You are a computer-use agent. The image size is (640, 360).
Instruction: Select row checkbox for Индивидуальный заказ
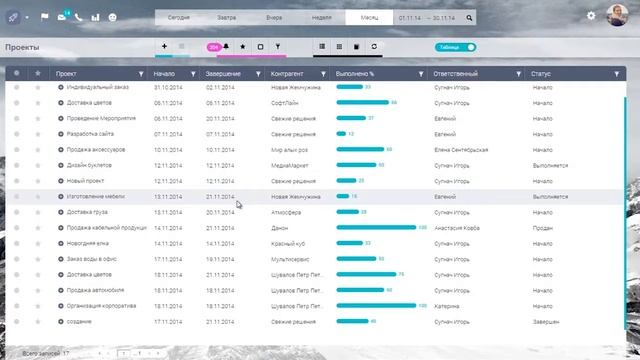point(16,87)
